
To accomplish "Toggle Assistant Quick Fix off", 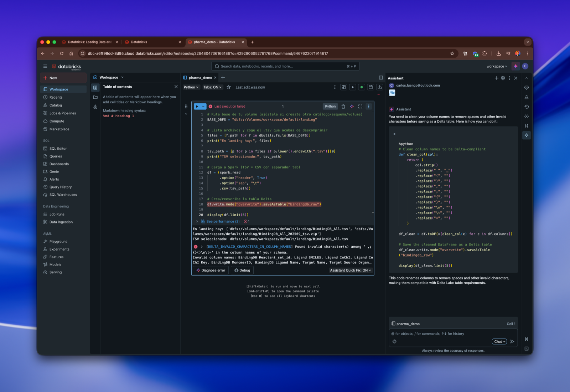I will pos(350,270).
